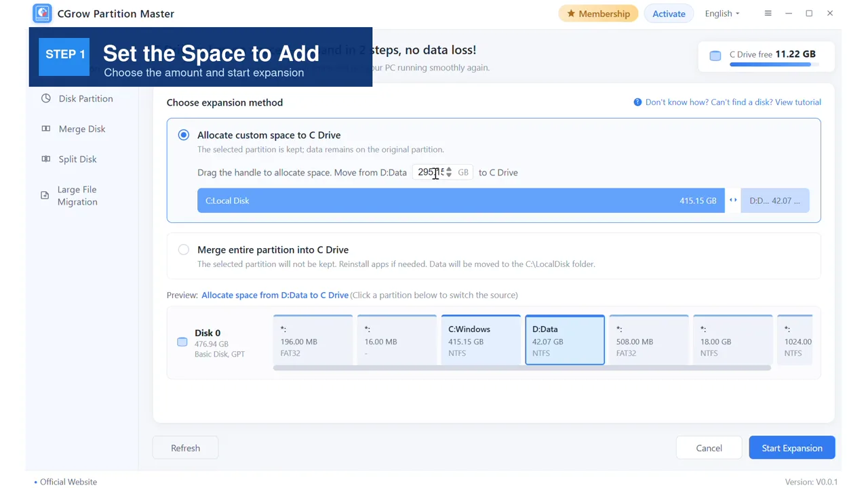The image size is (868, 488).
Task: Click the Membership button
Action: click(598, 14)
